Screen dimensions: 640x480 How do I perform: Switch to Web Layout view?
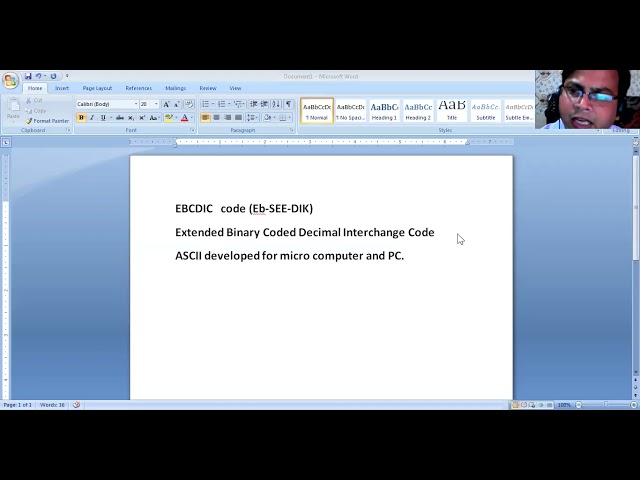click(532, 405)
